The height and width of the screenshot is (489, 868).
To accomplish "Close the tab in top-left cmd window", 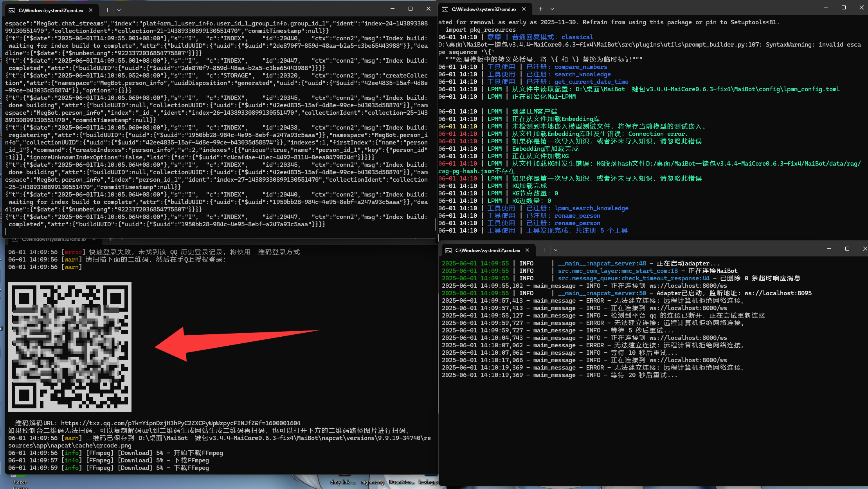I will 91,10.
